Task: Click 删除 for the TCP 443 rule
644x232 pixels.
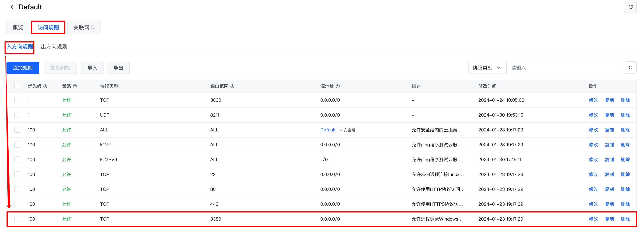Action: pyautogui.click(x=625, y=204)
